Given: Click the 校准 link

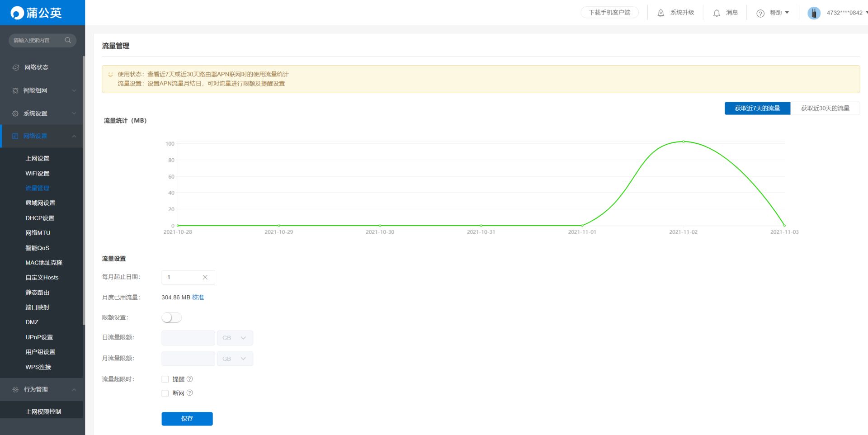Looking at the screenshot, I should (x=198, y=297).
